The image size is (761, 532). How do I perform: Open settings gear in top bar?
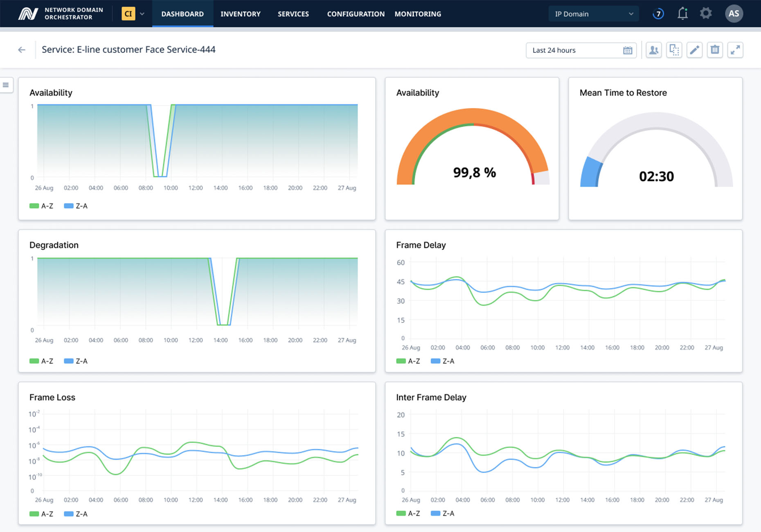(706, 14)
